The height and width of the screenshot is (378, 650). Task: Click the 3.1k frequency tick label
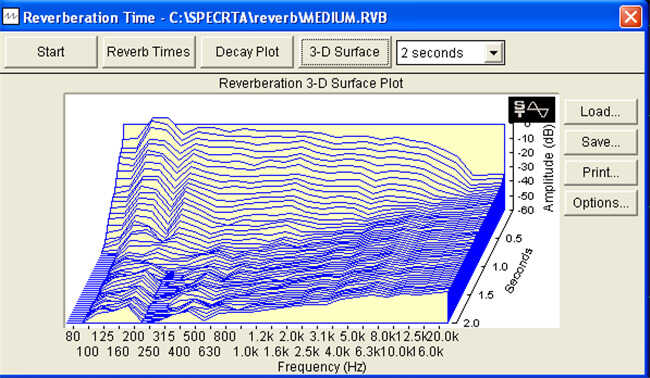[x=322, y=336]
